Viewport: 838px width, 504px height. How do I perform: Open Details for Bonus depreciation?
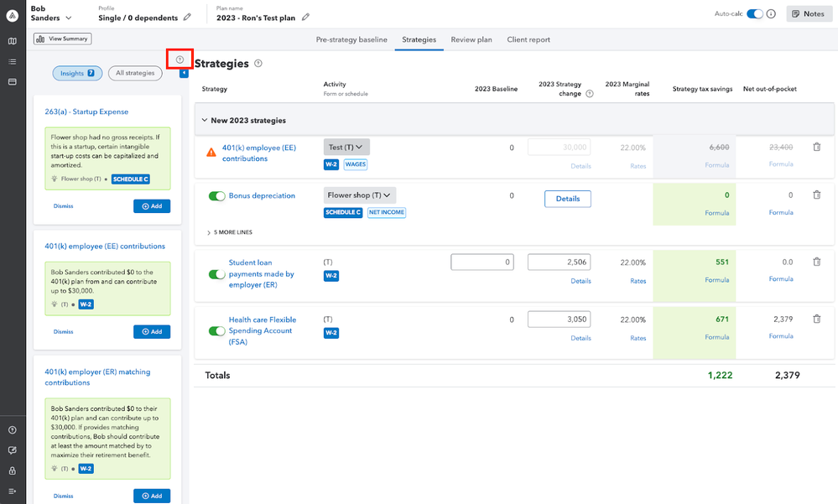click(567, 199)
